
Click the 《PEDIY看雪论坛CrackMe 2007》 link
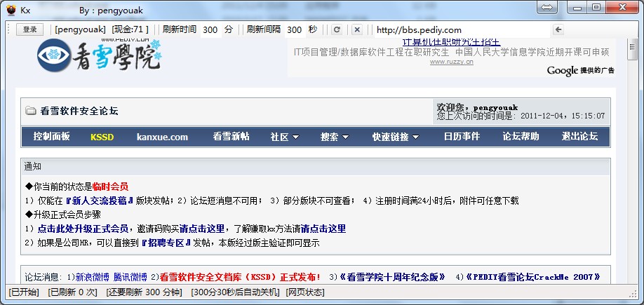[x=534, y=277]
